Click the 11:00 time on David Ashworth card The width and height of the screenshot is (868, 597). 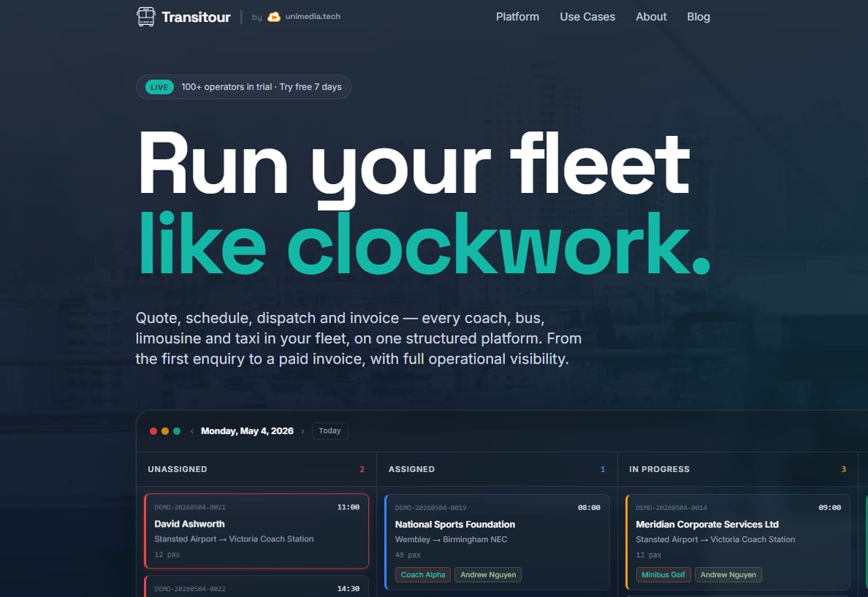pyautogui.click(x=349, y=507)
